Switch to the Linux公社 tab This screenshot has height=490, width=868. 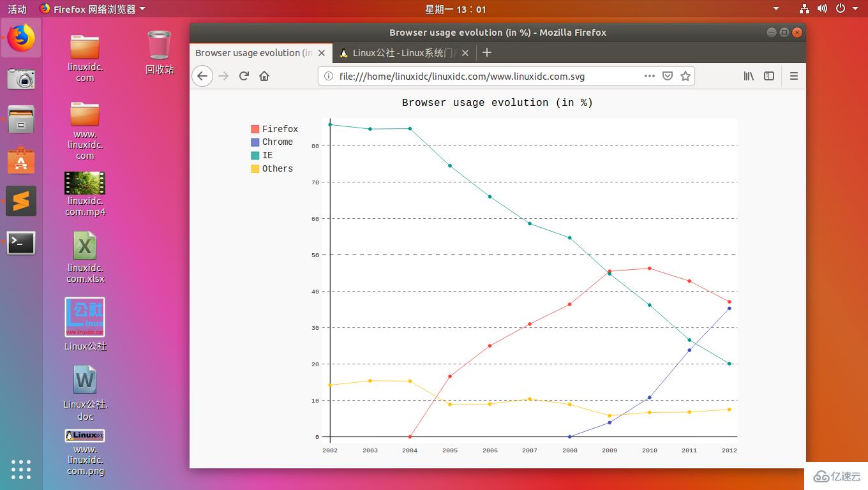pyautogui.click(x=404, y=53)
